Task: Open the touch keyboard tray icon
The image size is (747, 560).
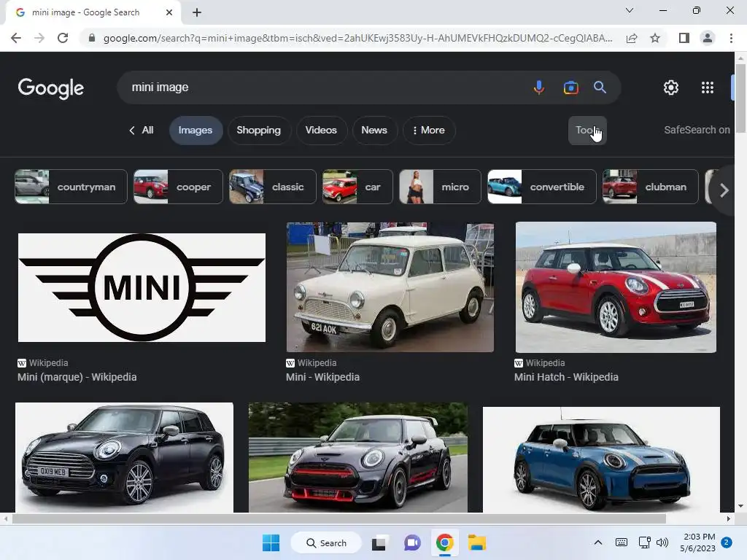Action: coord(622,542)
